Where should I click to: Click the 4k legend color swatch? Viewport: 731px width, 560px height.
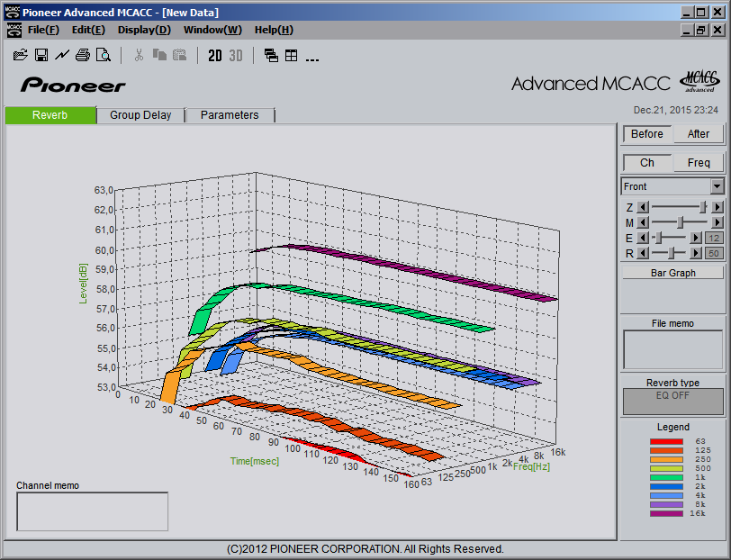click(666, 496)
